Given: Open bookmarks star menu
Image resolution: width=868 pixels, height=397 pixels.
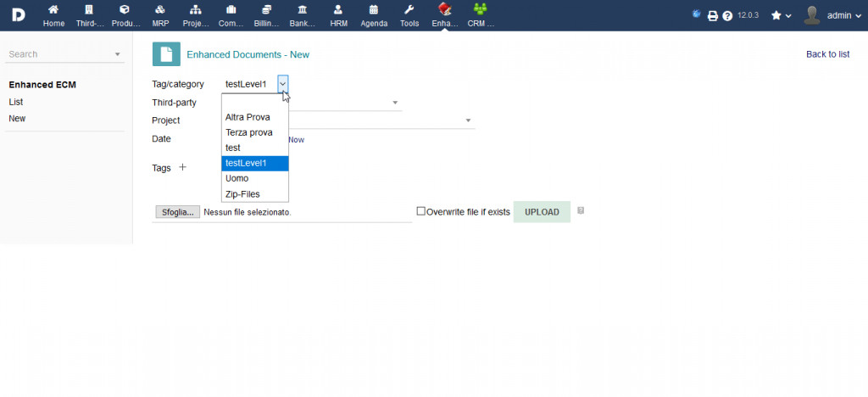Looking at the screenshot, I should tap(781, 15).
